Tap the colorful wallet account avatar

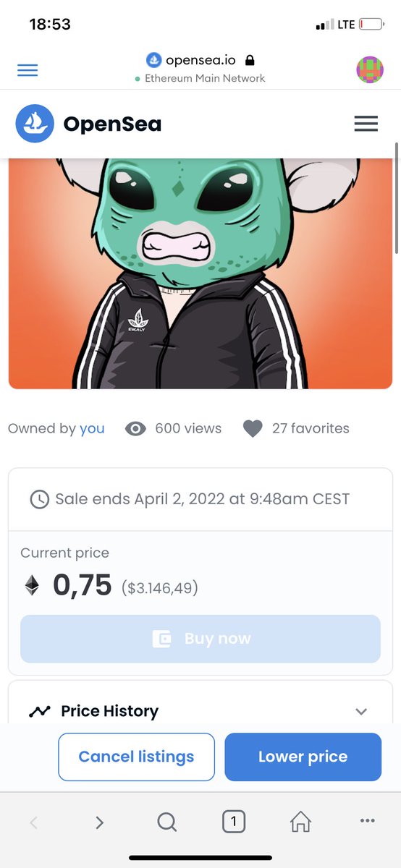[370, 69]
